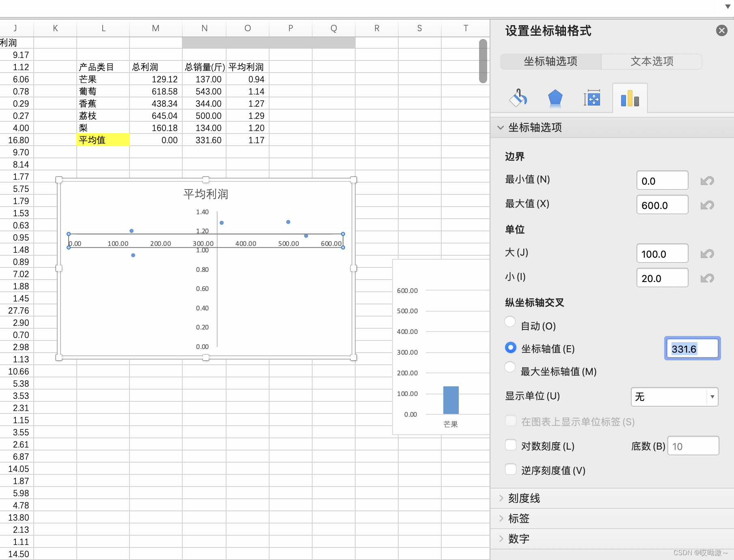The height and width of the screenshot is (560, 734).
Task: Select the 最大坐标轴值 (M) radio option
Action: pos(510,367)
